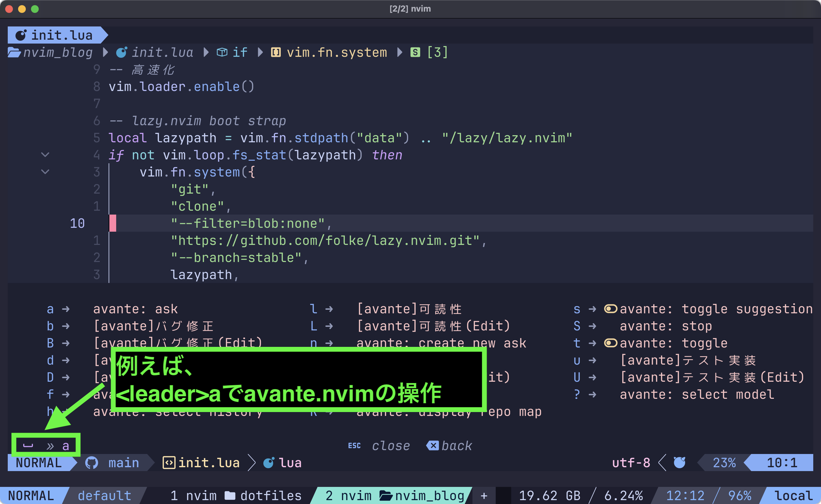Select 'avante: display repo map' entry
The width and height of the screenshot is (821, 504).
[x=449, y=413]
